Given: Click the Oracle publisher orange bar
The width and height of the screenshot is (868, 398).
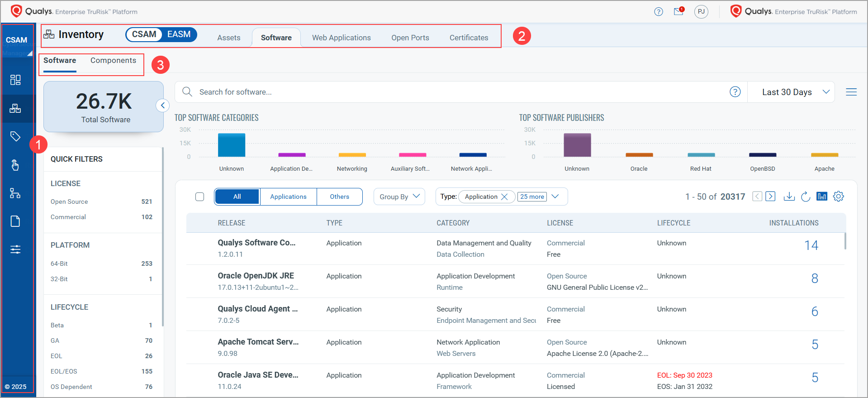Looking at the screenshot, I should (639, 155).
